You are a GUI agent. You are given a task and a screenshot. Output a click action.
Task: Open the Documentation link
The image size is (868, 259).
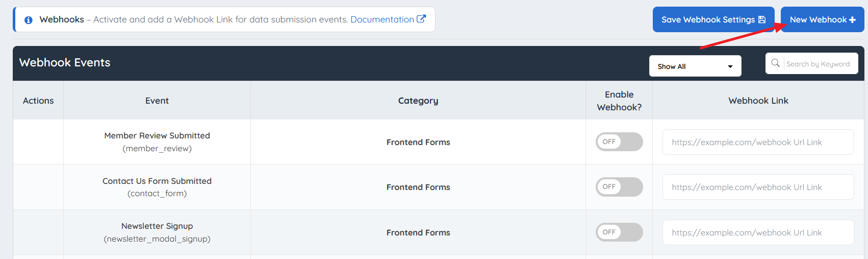tap(382, 19)
